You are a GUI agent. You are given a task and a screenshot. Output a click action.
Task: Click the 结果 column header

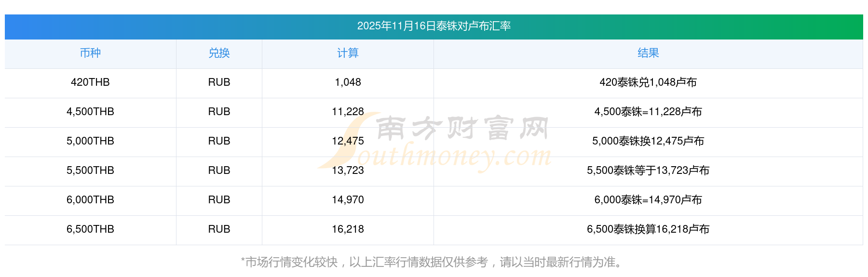[x=648, y=53]
